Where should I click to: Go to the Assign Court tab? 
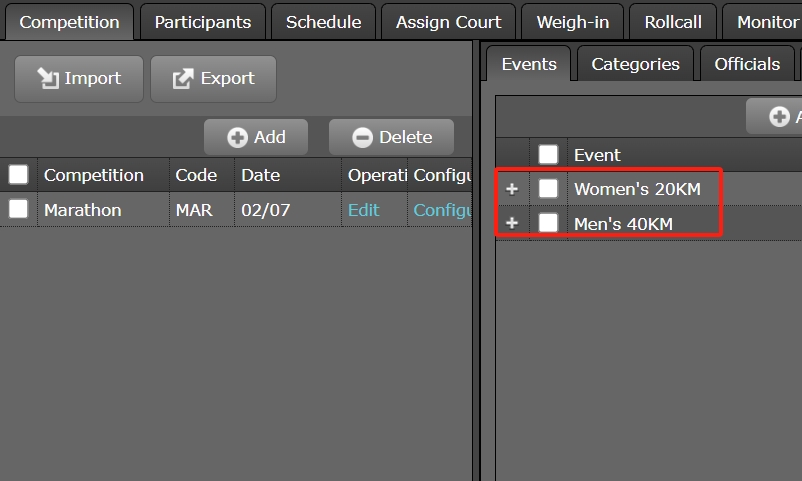click(x=448, y=22)
